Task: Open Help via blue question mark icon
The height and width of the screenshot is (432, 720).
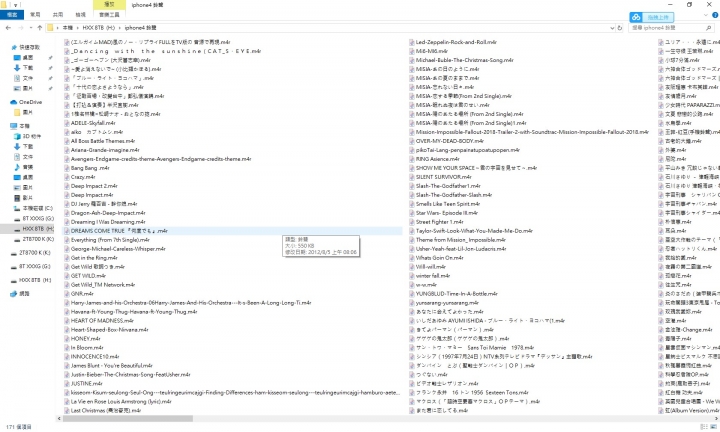Action: coord(715,15)
